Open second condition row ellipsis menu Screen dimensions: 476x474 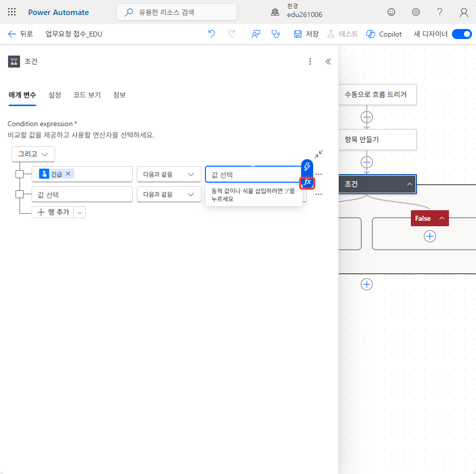[319, 194]
